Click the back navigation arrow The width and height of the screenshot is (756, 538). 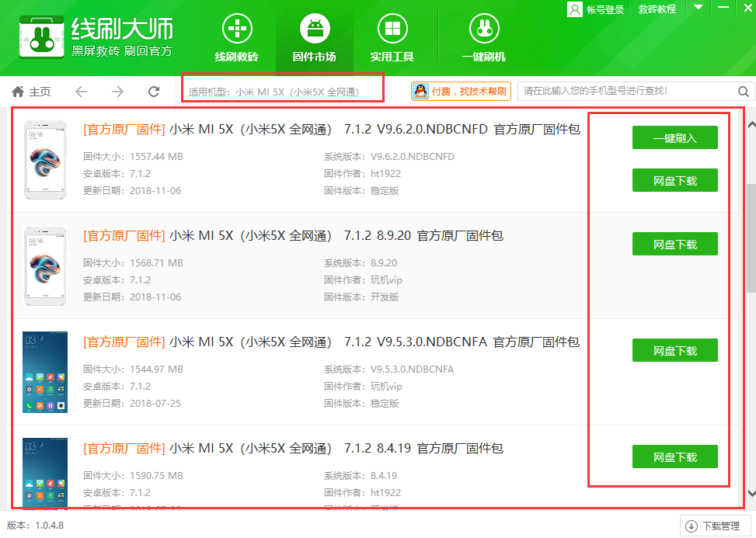pos(81,92)
